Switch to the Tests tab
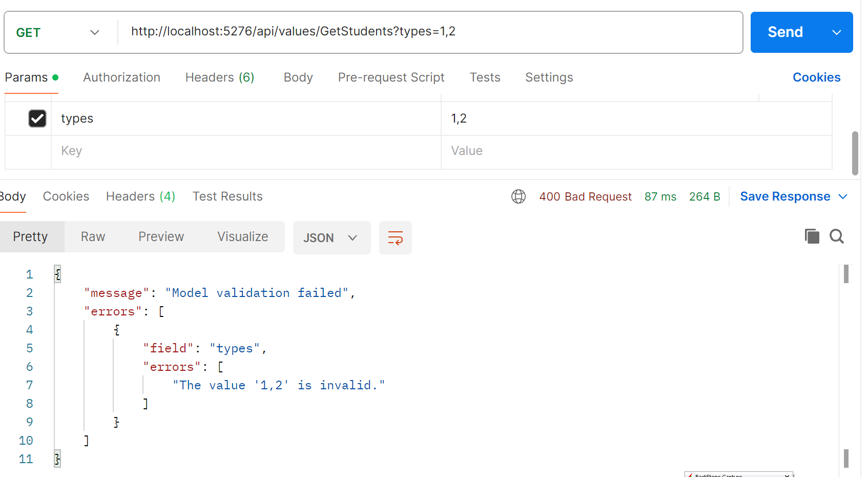Viewport: 868px width, 477px height. (485, 77)
